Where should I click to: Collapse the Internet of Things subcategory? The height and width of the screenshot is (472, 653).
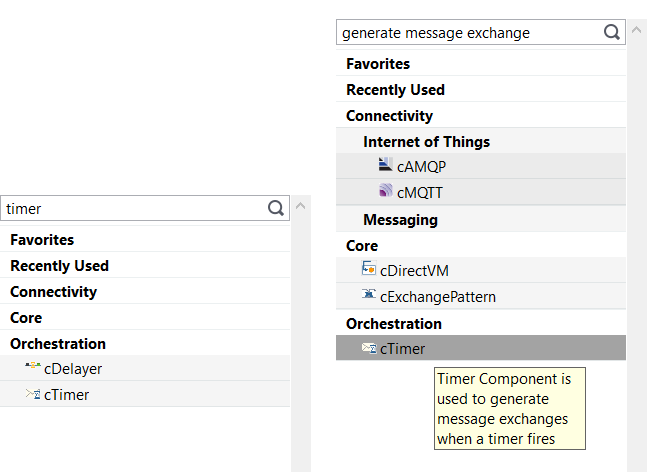(x=426, y=141)
